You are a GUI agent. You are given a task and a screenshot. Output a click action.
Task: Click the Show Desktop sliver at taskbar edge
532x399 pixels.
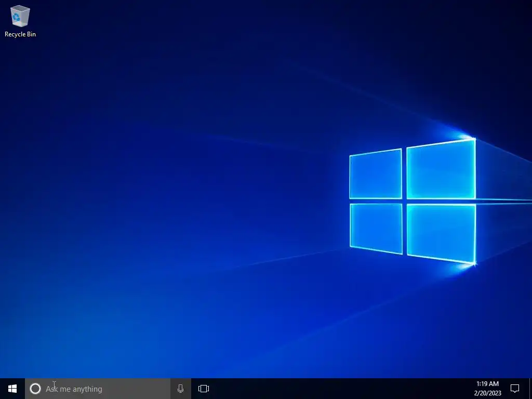click(x=530, y=389)
